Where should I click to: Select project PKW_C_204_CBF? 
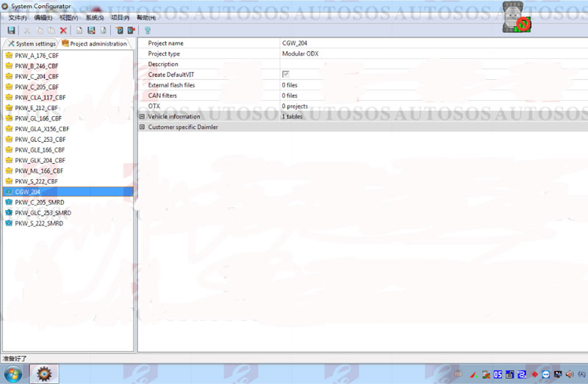[37, 76]
